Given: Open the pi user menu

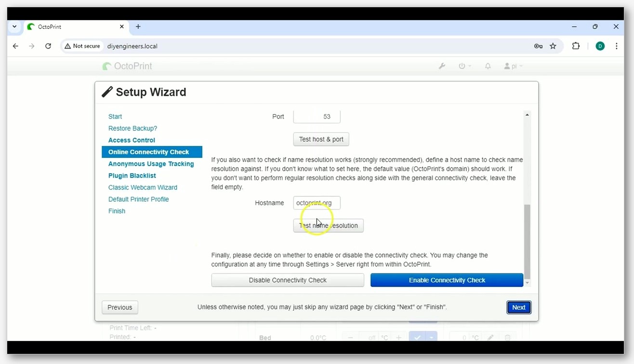Looking at the screenshot, I should click(513, 66).
